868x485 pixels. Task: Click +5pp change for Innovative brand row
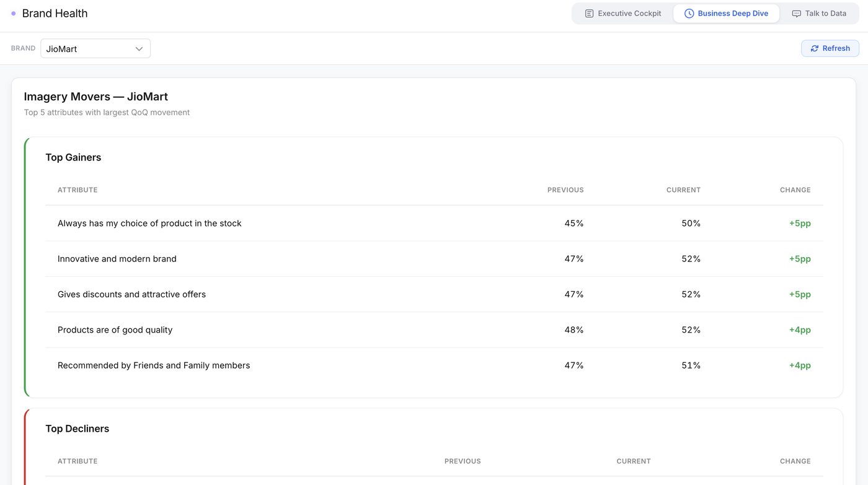coord(800,259)
